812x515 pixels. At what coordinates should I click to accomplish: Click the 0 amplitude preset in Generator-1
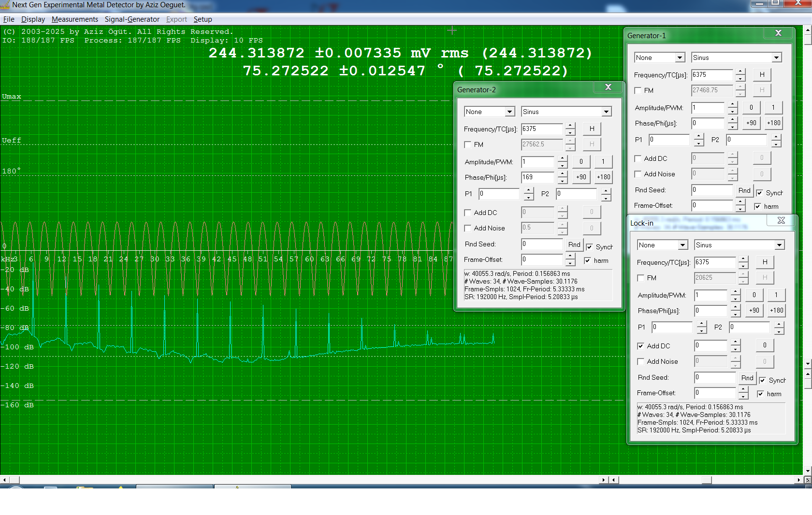pos(751,108)
